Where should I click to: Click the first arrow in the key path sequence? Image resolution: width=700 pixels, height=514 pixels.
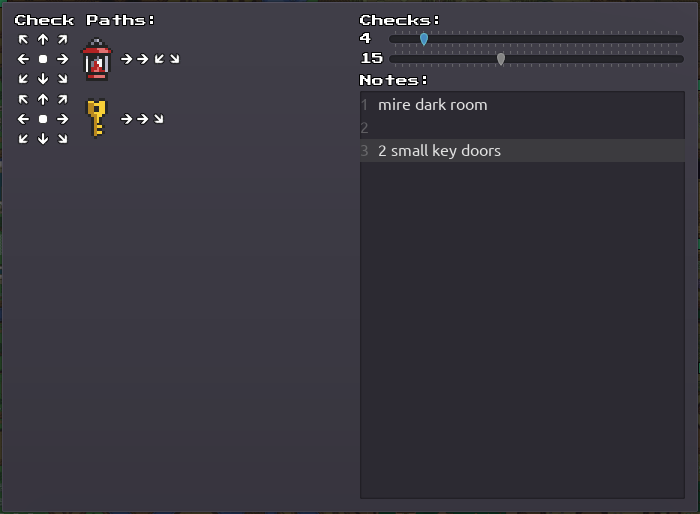coord(126,119)
